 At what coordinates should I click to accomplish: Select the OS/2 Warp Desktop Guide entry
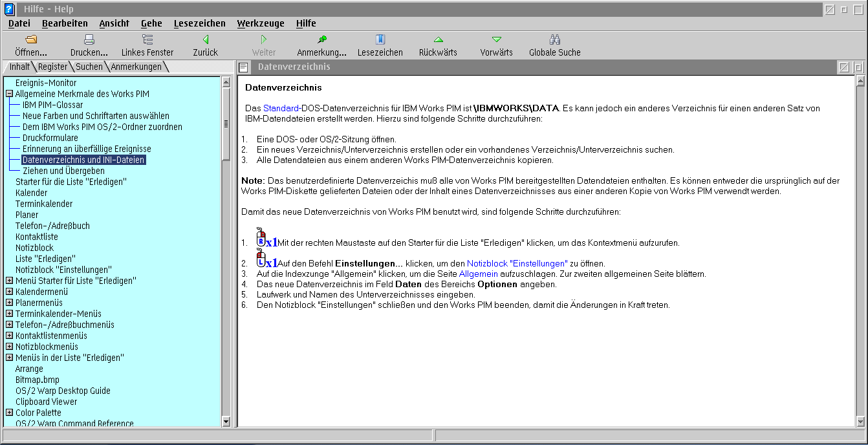tap(63, 391)
